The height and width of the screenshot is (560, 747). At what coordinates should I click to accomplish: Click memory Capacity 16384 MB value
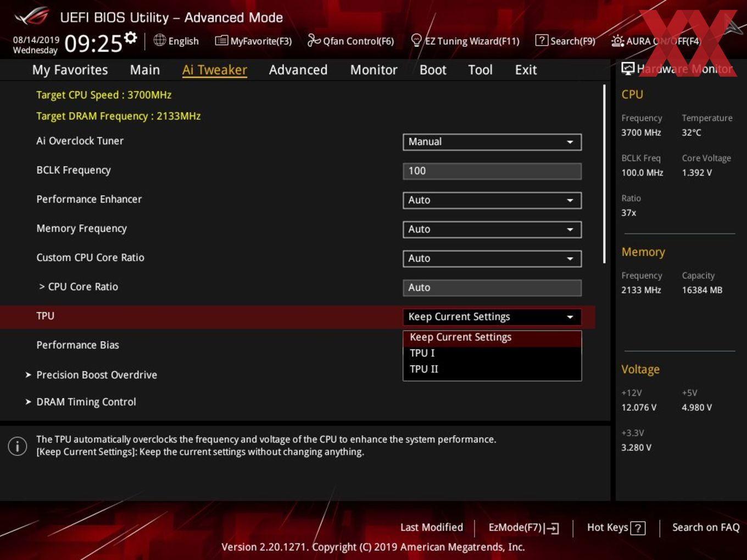[702, 290]
